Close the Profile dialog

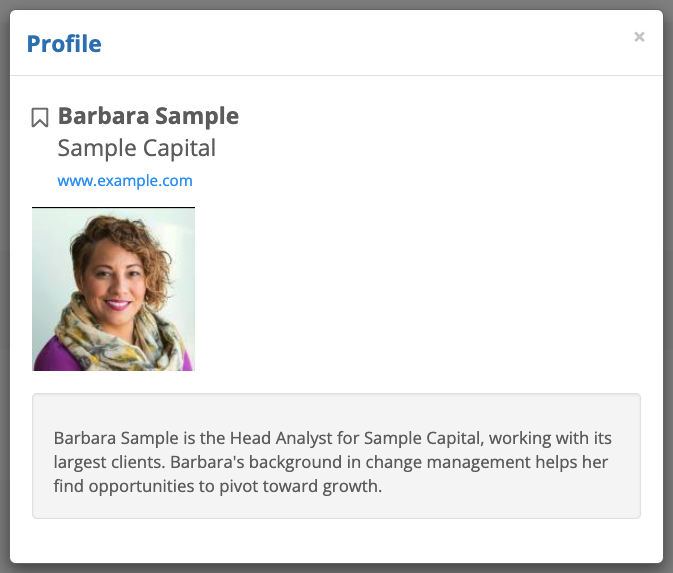click(639, 37)
